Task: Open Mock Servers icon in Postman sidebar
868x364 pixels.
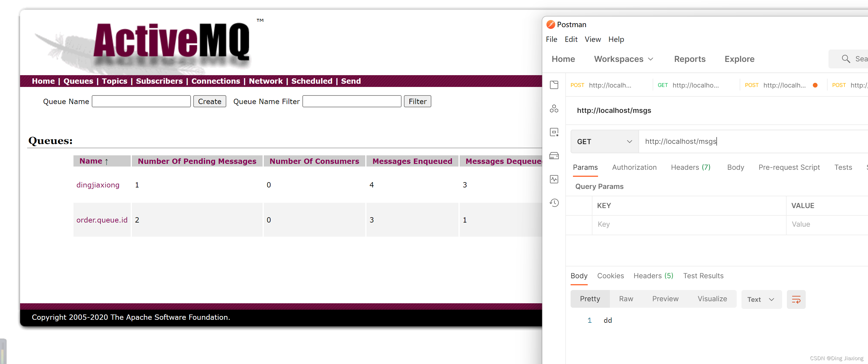Action: pyautogui.click(x=554, y=156)
